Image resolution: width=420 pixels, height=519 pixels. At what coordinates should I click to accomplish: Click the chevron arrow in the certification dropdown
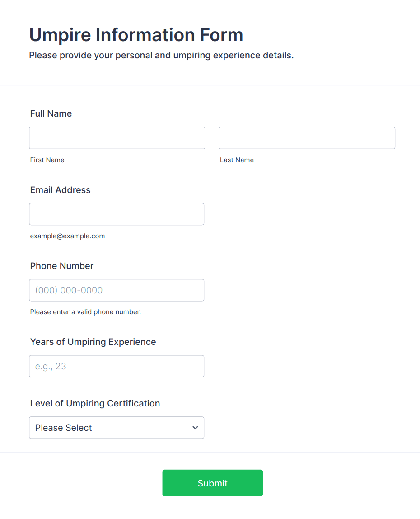pyautogui.click(x=195, y=428)
